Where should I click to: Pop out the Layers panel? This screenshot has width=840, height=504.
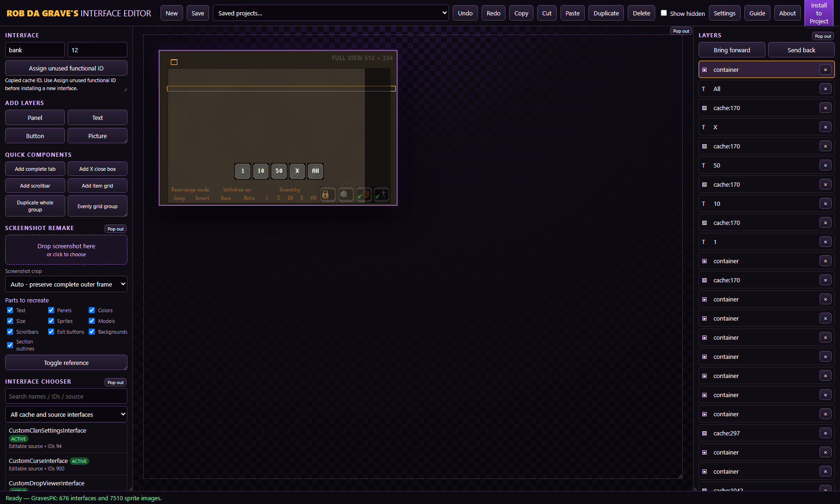823,36
